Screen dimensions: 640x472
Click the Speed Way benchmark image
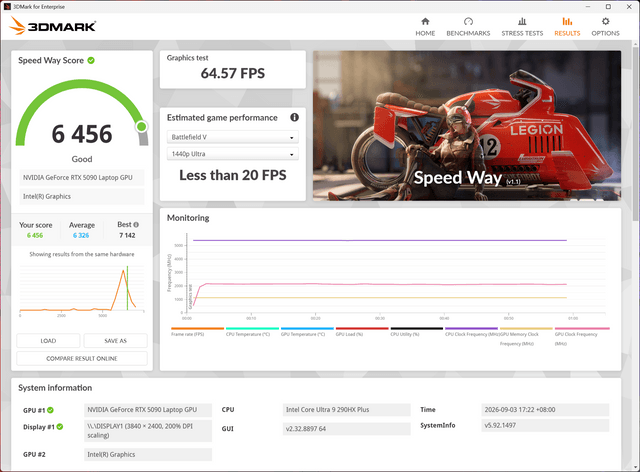coord(467,125)
